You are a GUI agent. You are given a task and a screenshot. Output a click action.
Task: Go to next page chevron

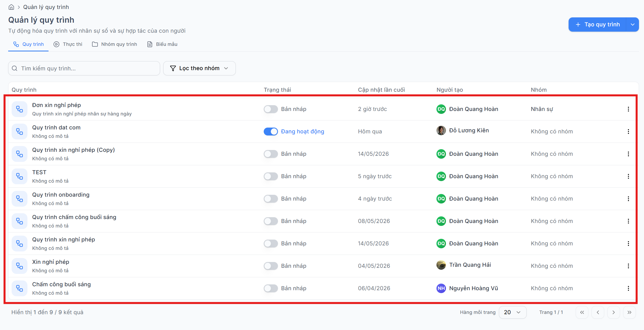(x=614, y=312)
